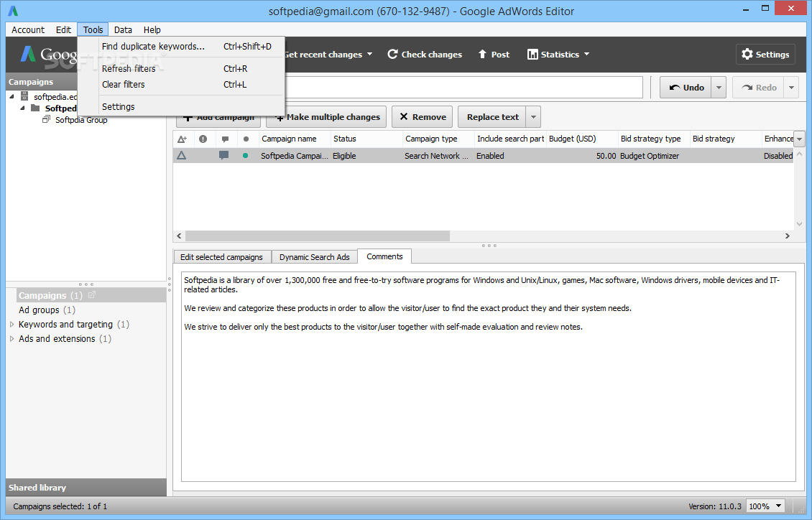Open the Edit menu
The width and height of the screenshot is (812, 520).
(x=63, y=29)
